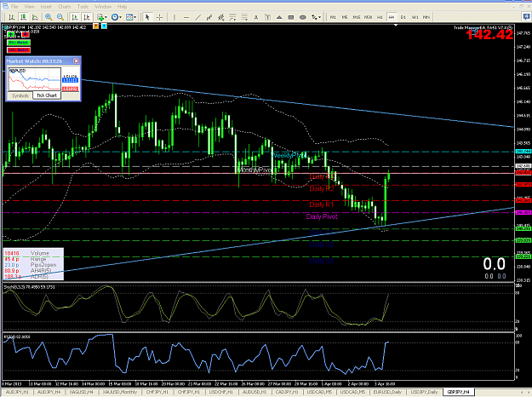Expand the indicators dropdown arrow

click(106, 17)
